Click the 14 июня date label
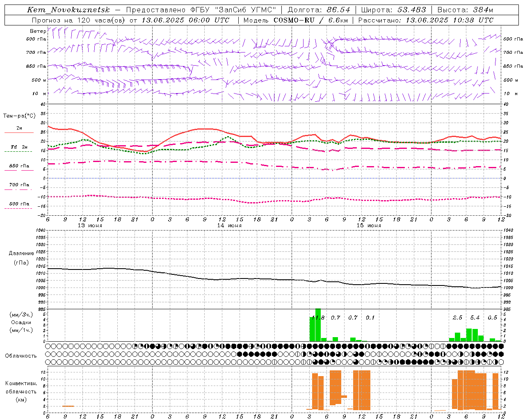The image size is (525, 420). [229, 226]
